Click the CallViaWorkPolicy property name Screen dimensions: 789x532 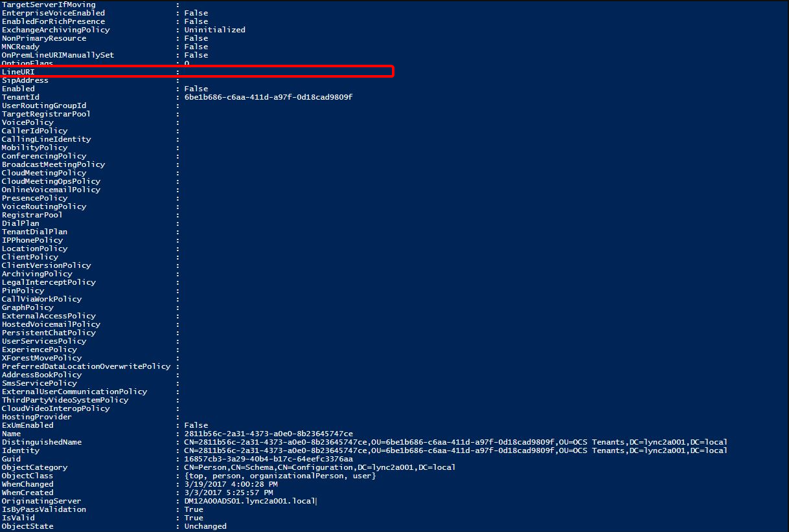tap(42, 299)
